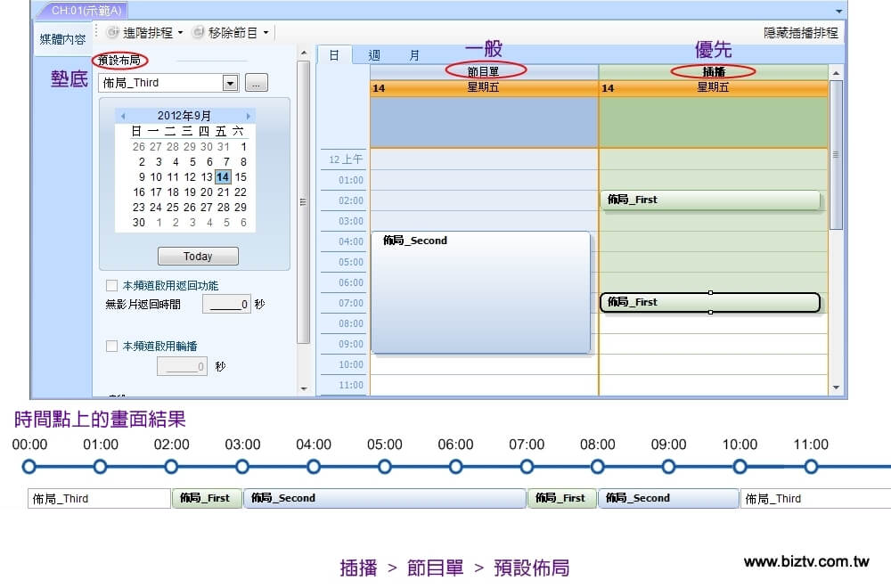The height and width of the screenshot is (588, 891).
Task: Click the 無影片返回時間 seconds field
Action: point(226,305)
